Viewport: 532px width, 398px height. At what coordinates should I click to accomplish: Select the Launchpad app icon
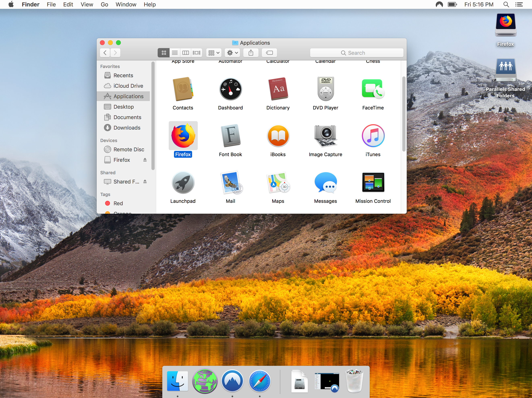[183, 183]
